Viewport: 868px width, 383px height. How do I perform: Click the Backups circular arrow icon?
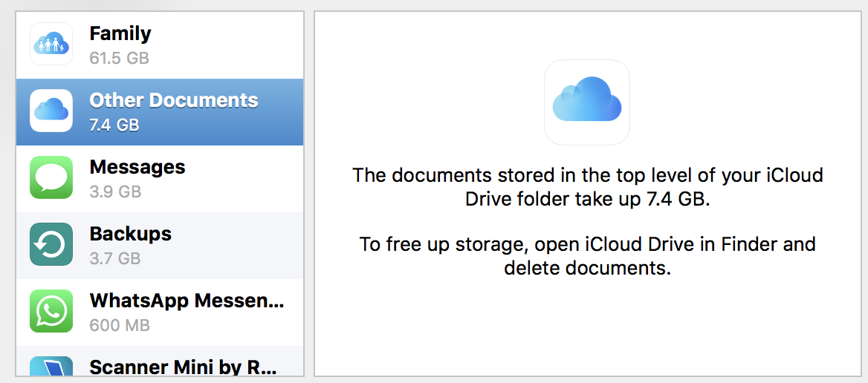(51, 244)
